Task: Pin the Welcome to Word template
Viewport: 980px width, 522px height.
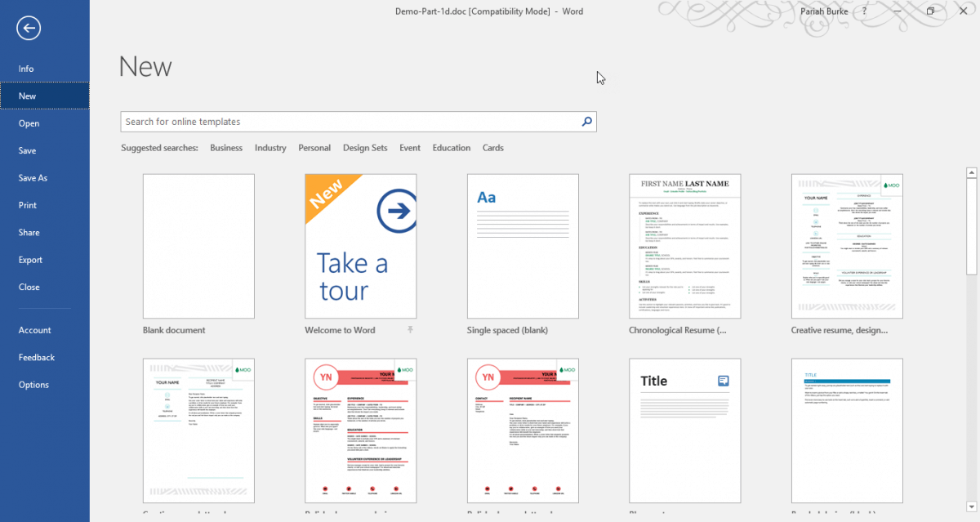Action: pos(410,330)
